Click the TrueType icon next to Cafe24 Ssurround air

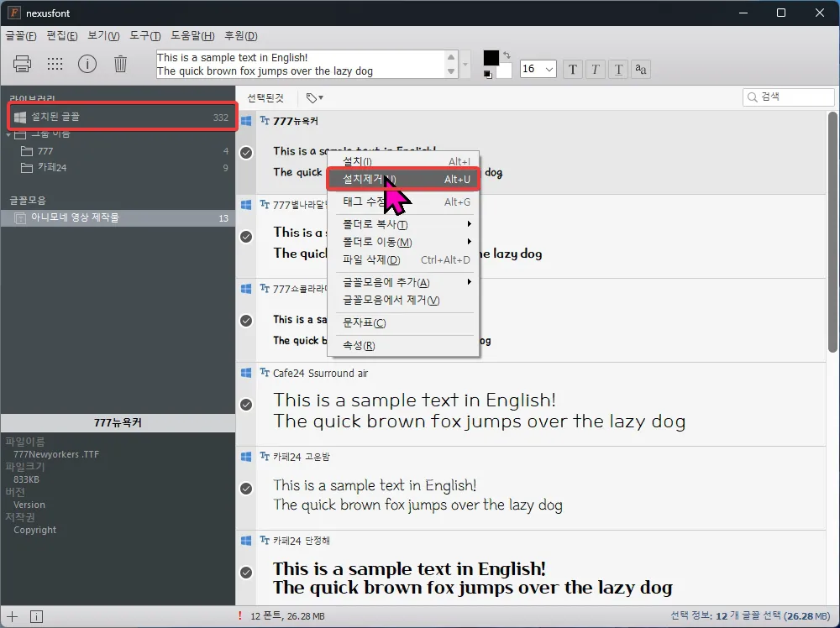[x=265, y=373]
